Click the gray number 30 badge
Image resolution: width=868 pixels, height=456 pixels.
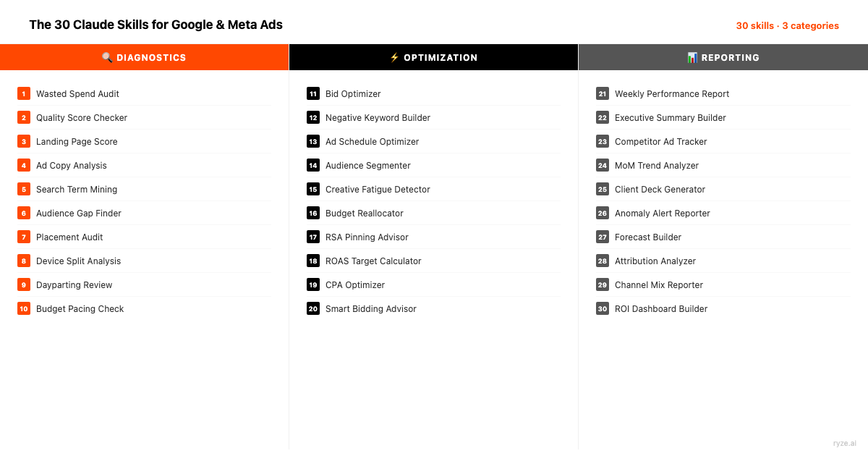point(603,308)
